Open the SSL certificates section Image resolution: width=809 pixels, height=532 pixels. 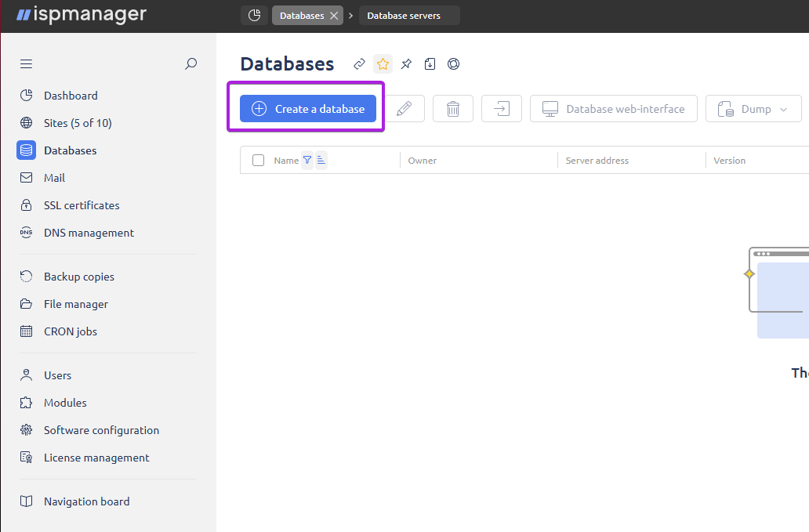(x=81, y=204)
